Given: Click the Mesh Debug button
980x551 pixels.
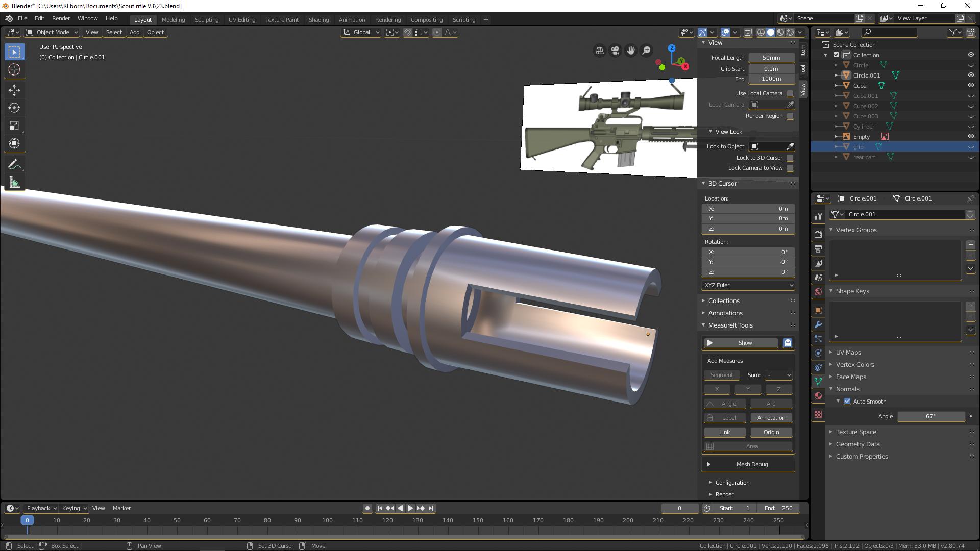Looking at the screenshot, I should coord(751,464).
